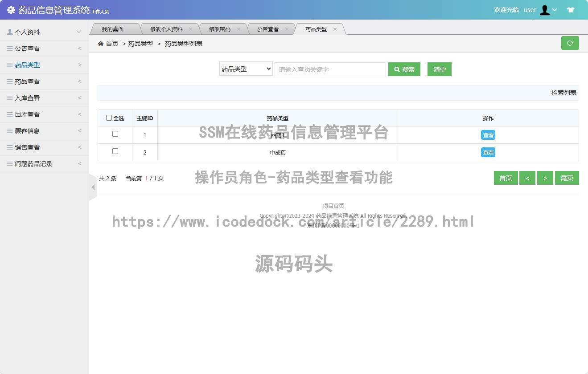Jump to last page with 尾页 button

(x=567, y=178)
